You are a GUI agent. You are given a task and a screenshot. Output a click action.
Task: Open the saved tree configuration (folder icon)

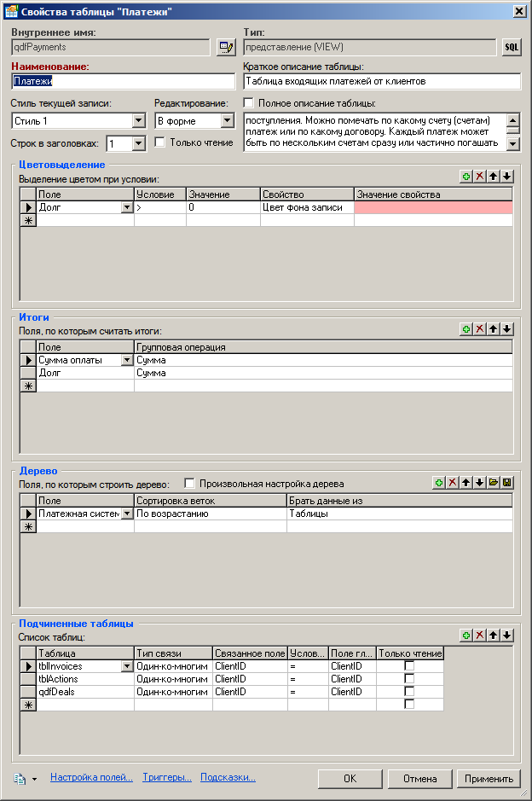tap(493, 483)
